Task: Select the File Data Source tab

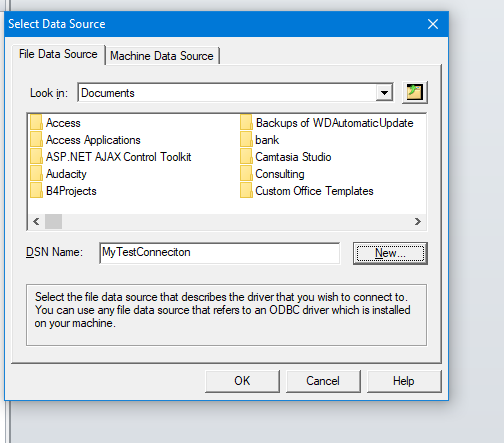Action: [x=58, y=54]
